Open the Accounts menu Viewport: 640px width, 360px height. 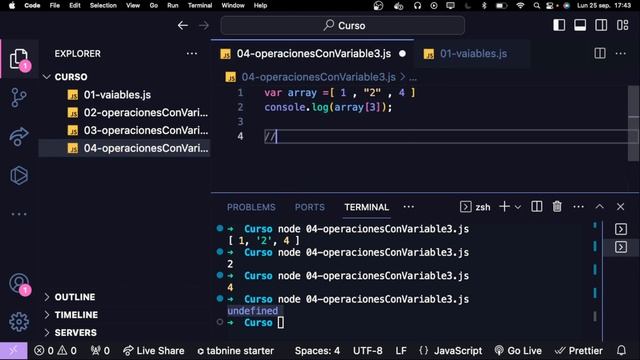(x=19, y=283)
